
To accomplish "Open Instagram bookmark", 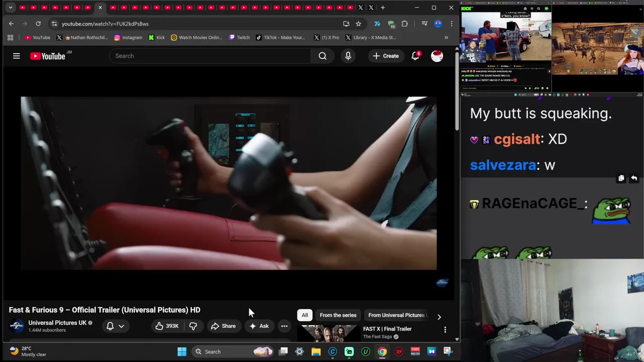I will coord(128,37).
